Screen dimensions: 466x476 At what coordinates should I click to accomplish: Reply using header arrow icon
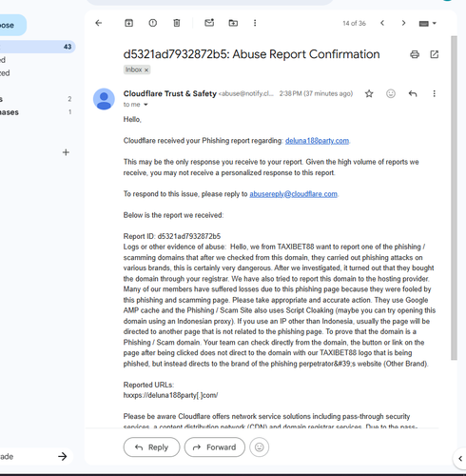click(x=413, y=93)
